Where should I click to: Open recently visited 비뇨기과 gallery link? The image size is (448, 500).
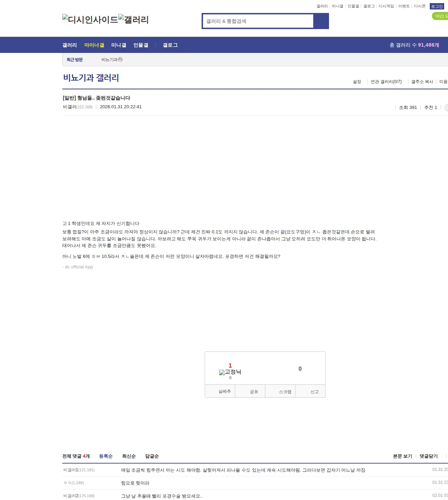tap(112, 60)
